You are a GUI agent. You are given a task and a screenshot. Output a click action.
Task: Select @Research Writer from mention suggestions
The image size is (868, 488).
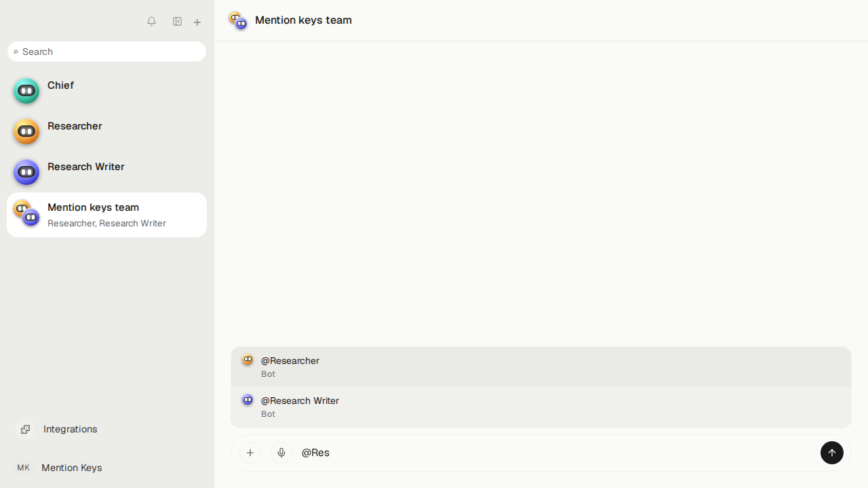(x=541, y=407)
